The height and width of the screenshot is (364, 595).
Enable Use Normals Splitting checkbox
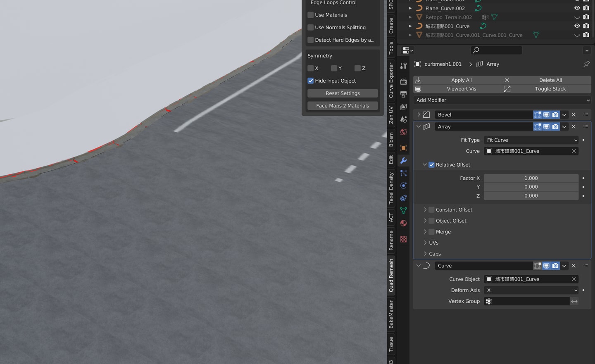[x=311, y=27]
